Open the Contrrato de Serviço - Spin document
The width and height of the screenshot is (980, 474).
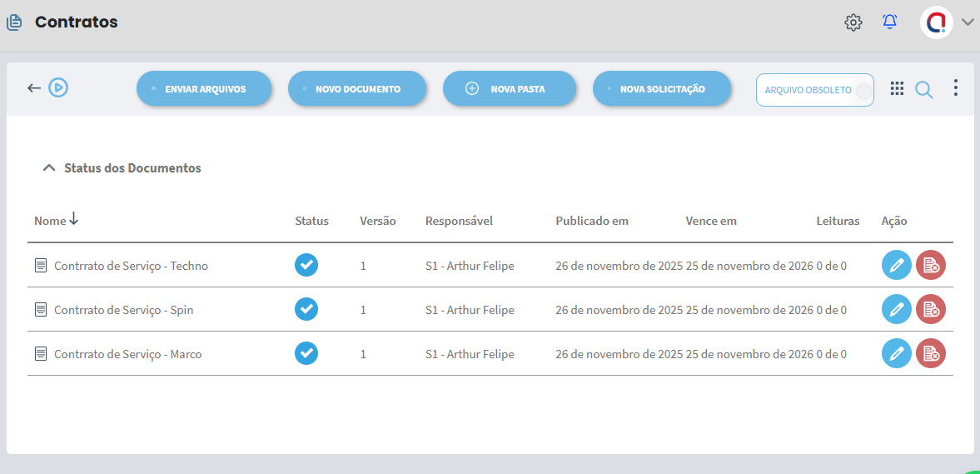point(123,310)
